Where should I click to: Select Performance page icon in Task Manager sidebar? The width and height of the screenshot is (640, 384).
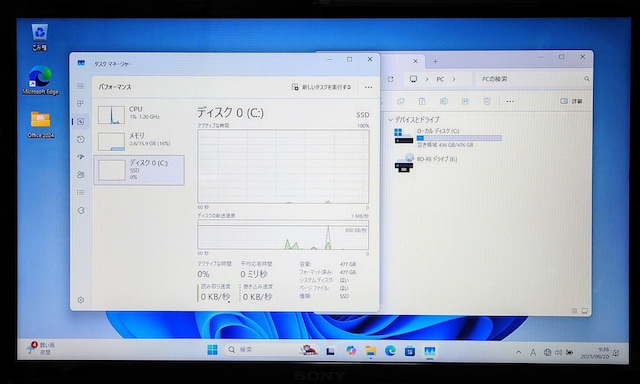click(80, 122)
